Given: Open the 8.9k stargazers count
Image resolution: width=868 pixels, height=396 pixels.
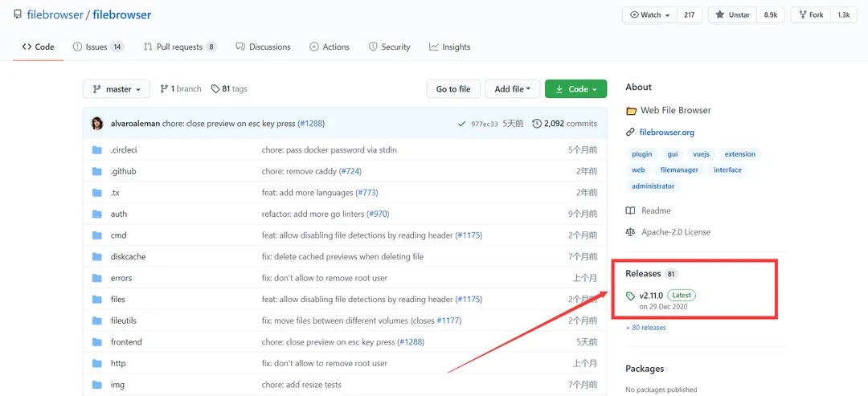Looking at the screenshot, I should pos(771,15).
